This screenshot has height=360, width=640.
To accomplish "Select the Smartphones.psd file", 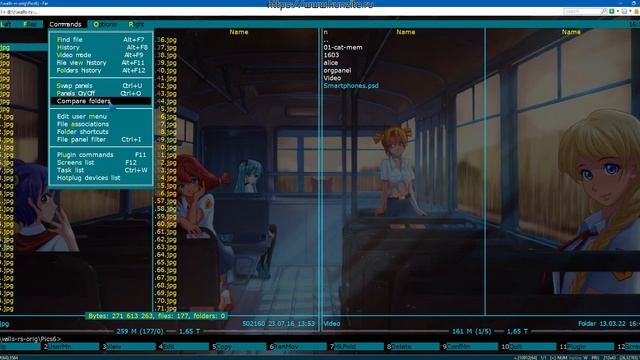I will tap(351, 86).
